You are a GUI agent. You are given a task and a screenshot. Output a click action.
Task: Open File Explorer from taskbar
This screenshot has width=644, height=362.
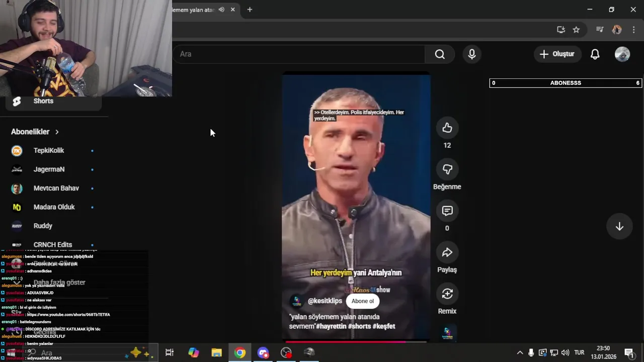[x=216, y=353]
